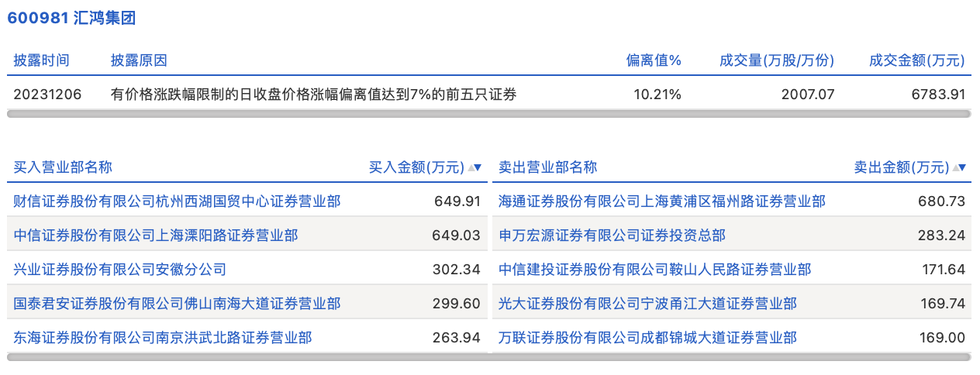Click the sort arrows beside 卖出金额(万元)

(x=959, y=167)
